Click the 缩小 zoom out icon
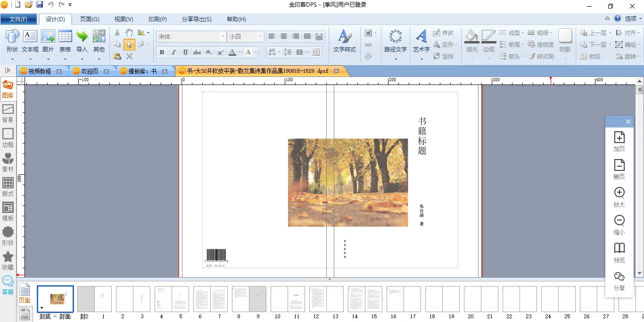Image resolution: width=644 pixels, height=322 pixels. [619, 225]
